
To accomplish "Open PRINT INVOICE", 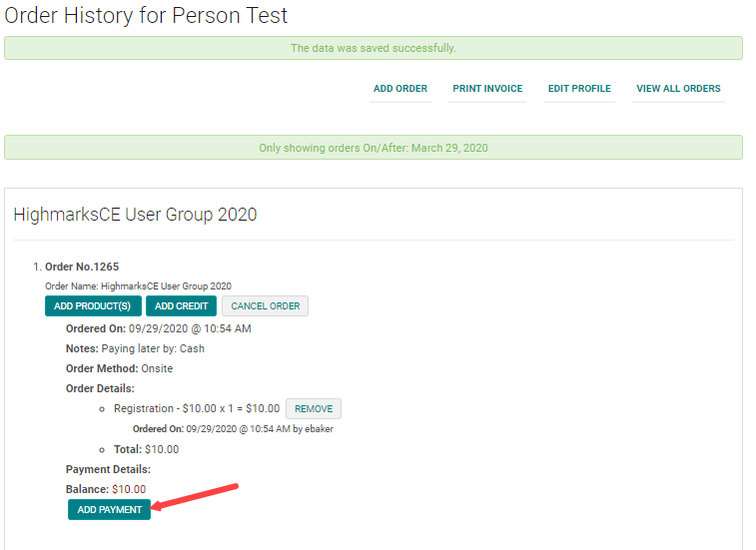I will 487,89.
